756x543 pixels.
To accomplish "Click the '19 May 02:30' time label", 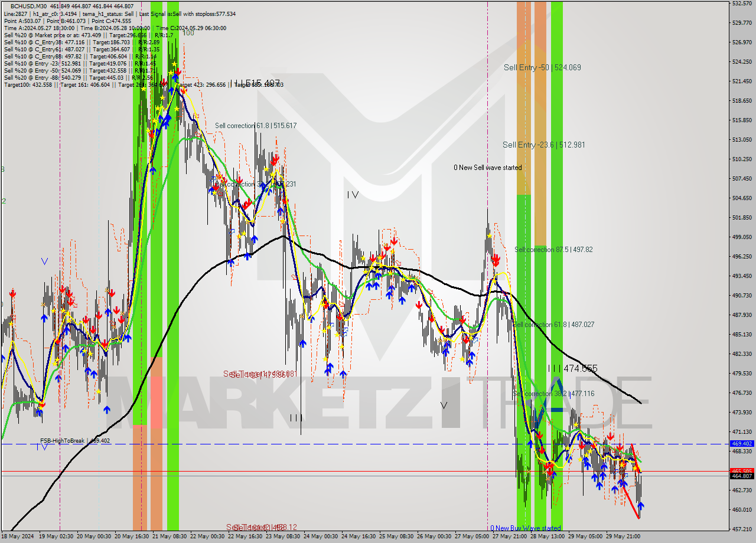I will click(x=56, y=537).
